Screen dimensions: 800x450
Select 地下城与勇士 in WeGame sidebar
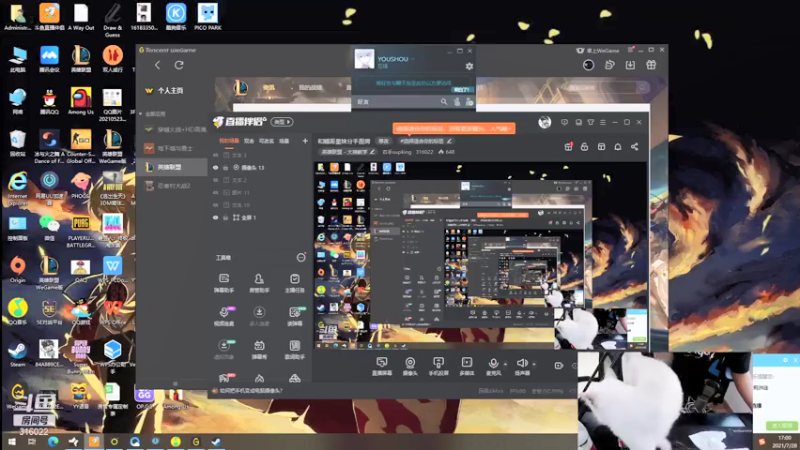173,148
